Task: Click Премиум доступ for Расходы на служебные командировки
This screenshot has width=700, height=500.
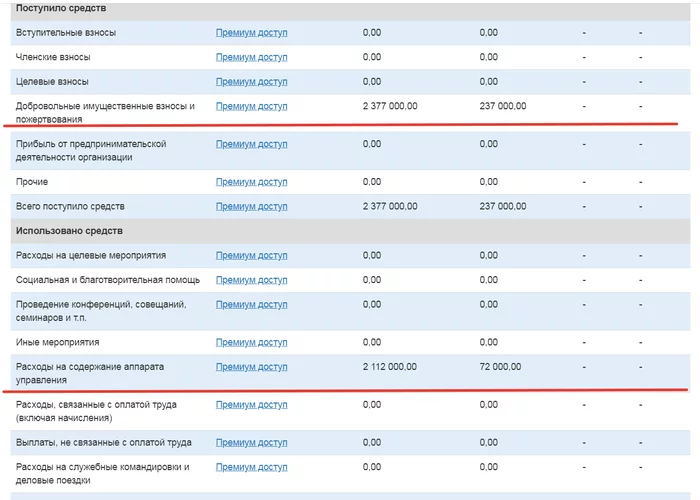Action: pyautogui.click(x=251, y=467)
